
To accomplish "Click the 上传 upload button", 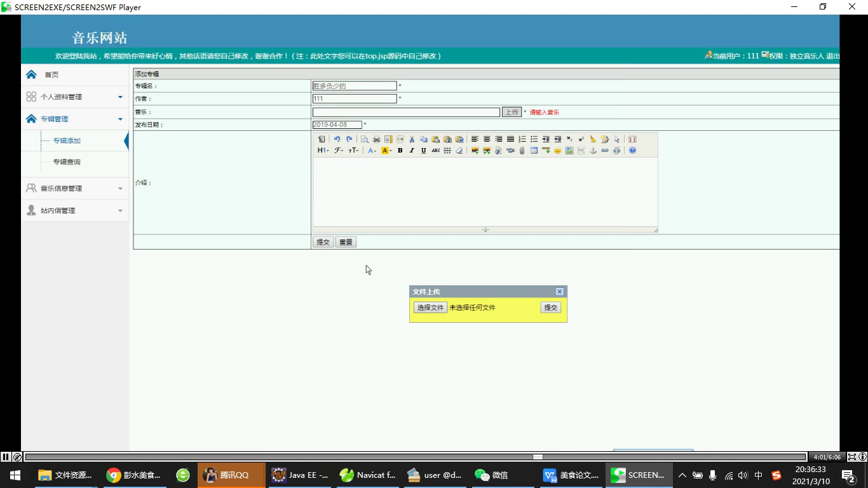I will pos(512,112).
